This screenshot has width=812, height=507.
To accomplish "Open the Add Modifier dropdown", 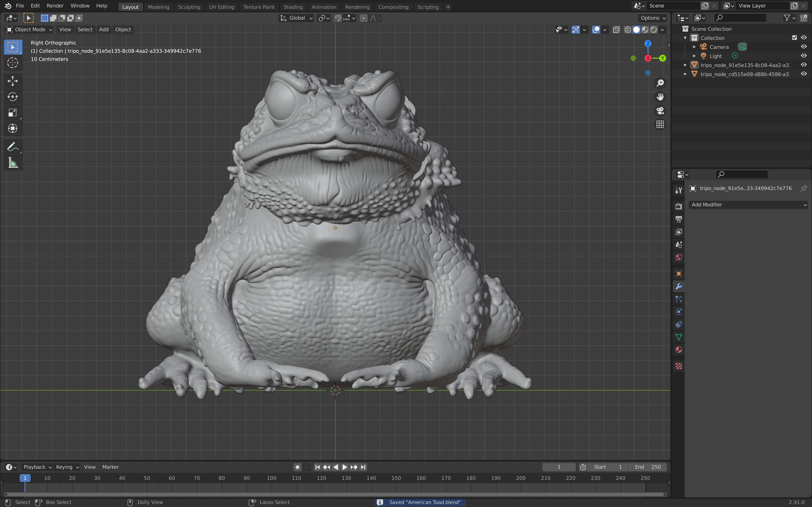I will tap(748, 205).
